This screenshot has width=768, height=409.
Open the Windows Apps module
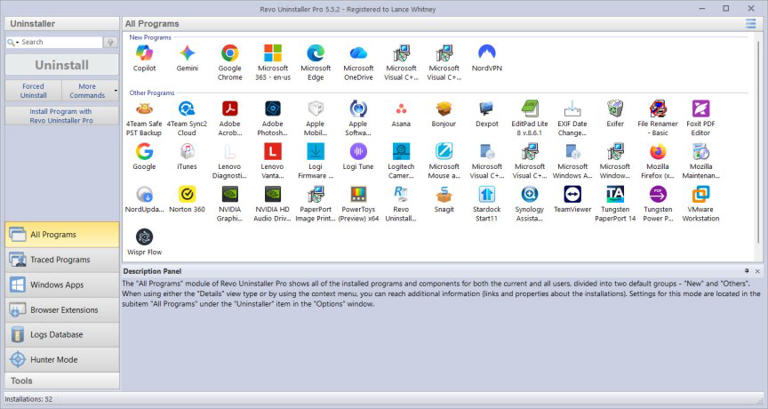[62, 285]
